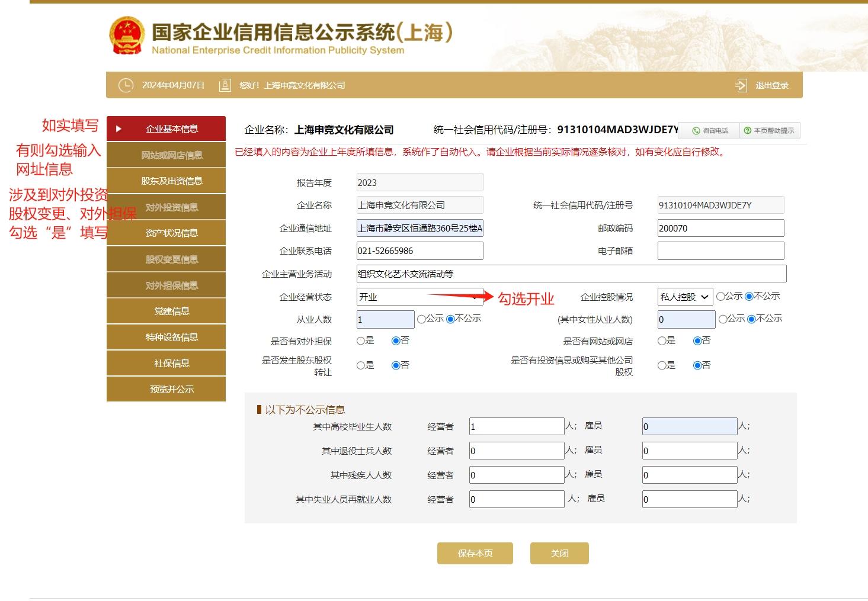Select the 企业基本信息 menu item
Image resolution: width=868 pixels, height=601 pixels.
tap(166, 128)
